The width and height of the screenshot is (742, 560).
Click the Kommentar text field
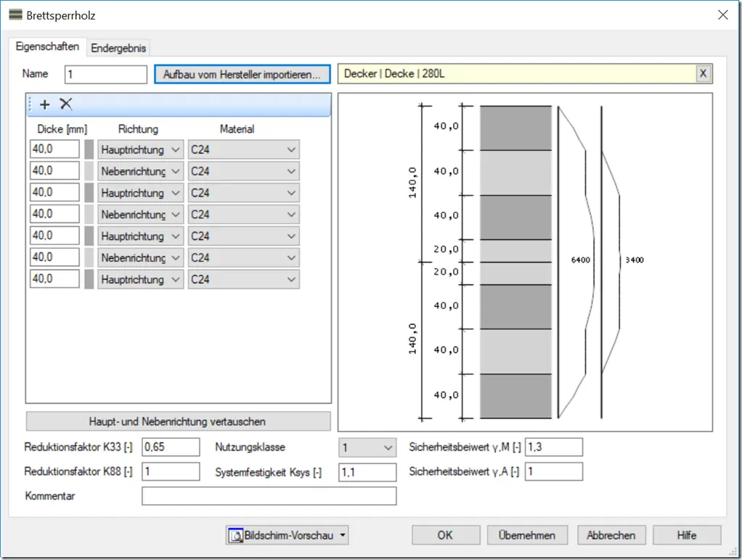click(x=269, y=496)
